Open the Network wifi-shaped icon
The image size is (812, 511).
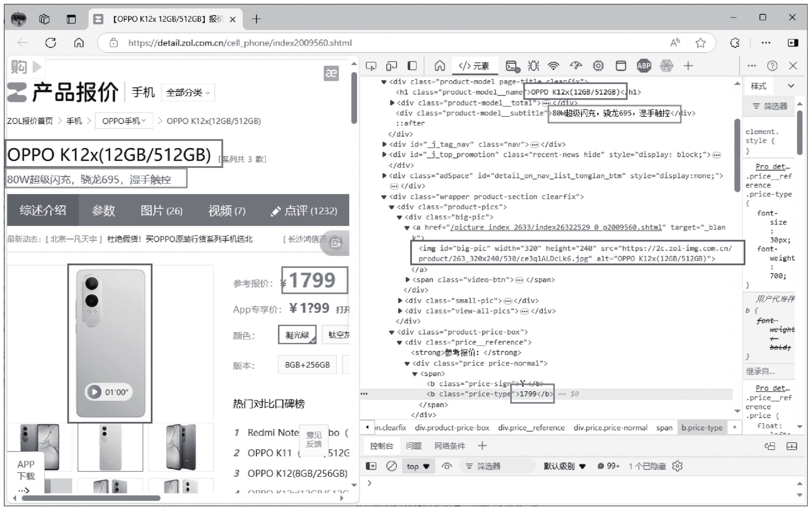[554, 66]
